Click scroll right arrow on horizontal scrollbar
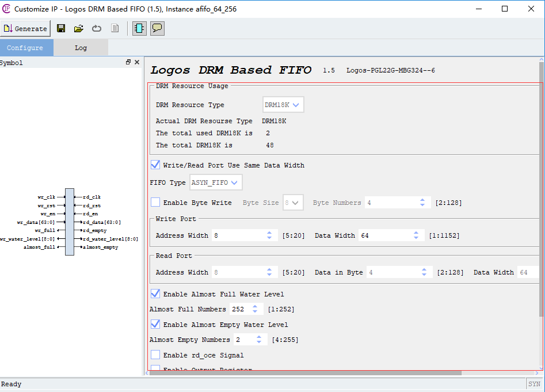 [537, 373]
